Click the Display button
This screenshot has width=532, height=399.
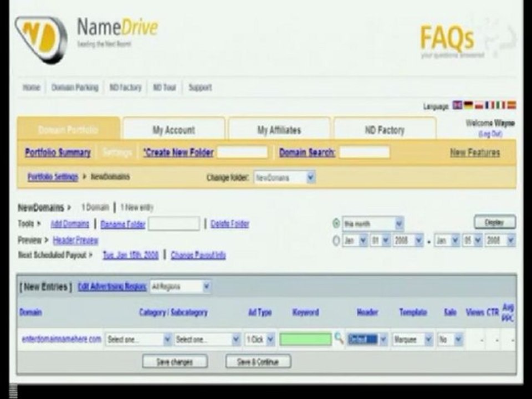tap(495, 223)
